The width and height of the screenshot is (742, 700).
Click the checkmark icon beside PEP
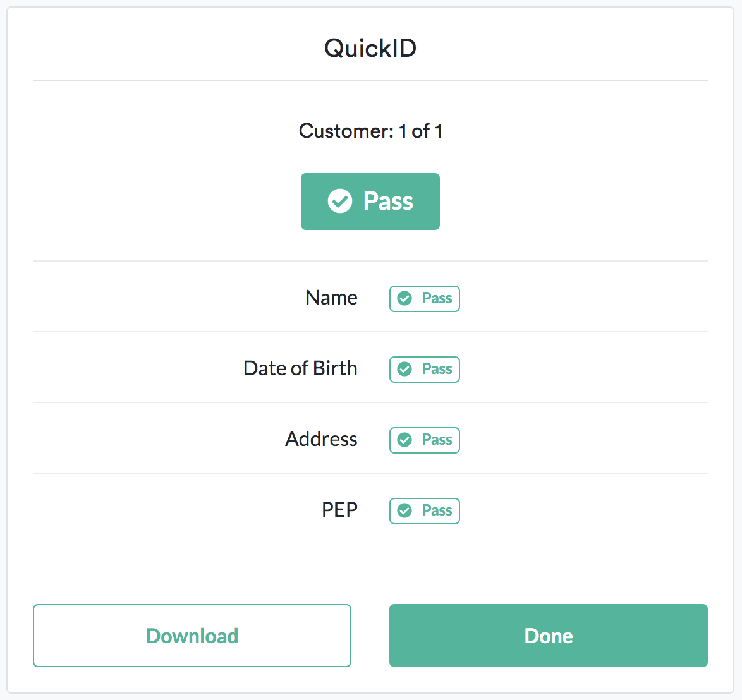[405, 511]
